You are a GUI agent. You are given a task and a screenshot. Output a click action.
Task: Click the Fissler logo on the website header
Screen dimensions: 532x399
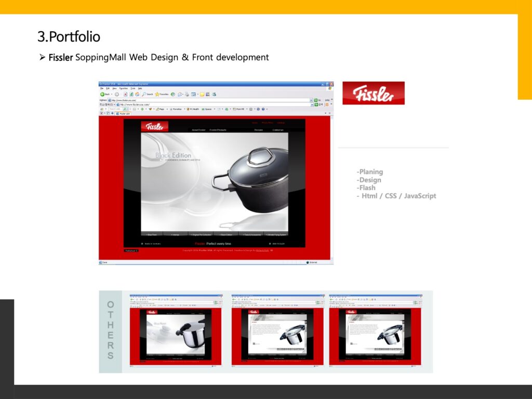(154, 126)
